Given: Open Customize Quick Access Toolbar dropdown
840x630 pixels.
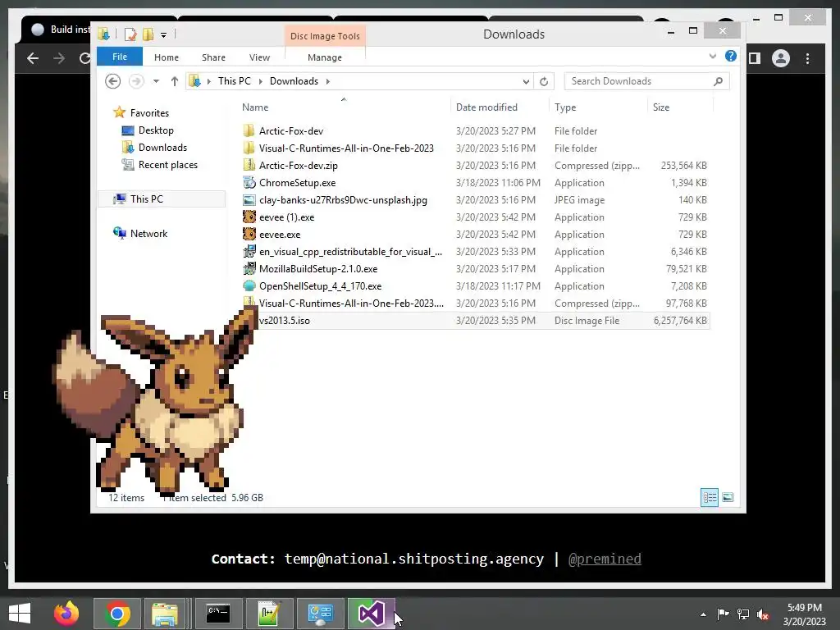Looking at the screenshot, I should point(163,35).
